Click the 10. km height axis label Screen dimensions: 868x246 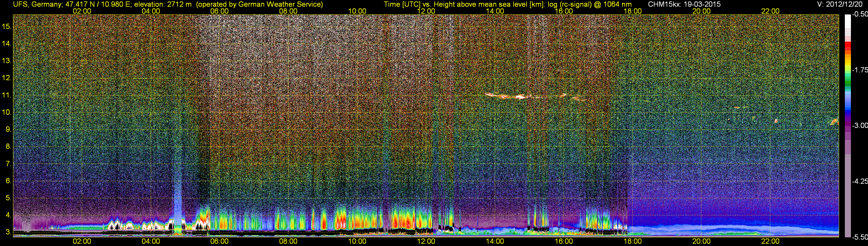6,112
